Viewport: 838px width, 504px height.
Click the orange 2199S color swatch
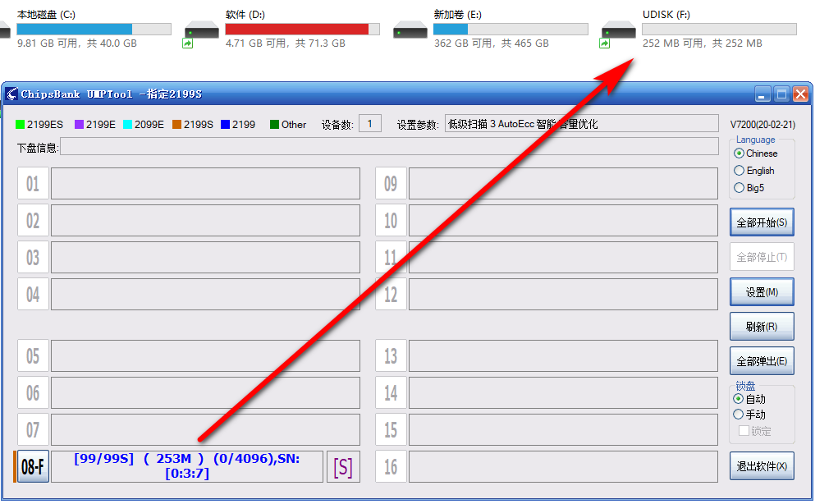click(x=177, y=125)
